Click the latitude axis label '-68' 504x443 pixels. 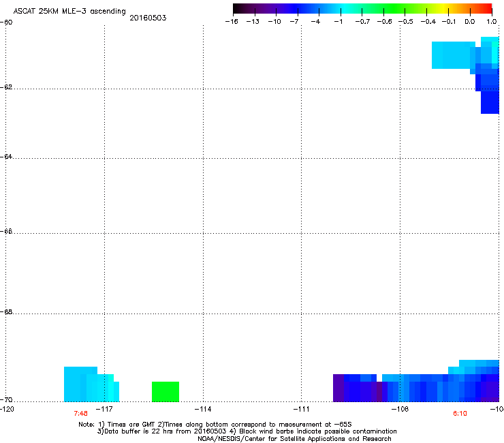tap(6, 312)
